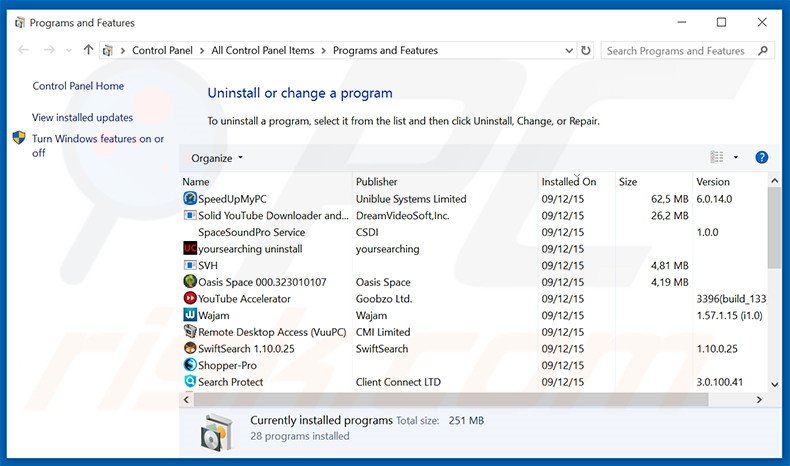This screenshot has height=466, width=790.
Task: Expand the address bar history dropdown
Action: [x=569, y=50]
